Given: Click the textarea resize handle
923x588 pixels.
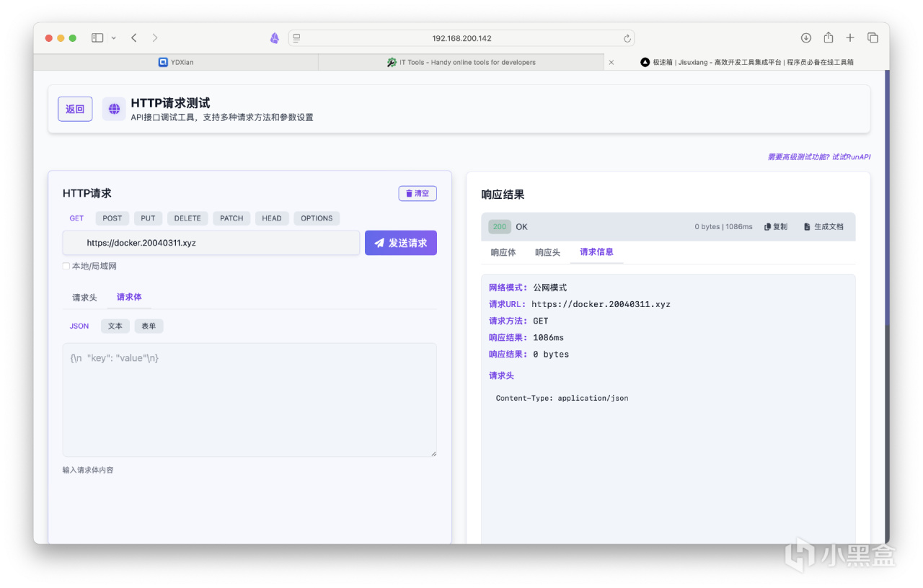Looking at the screenshot, I should click(433, 453).
